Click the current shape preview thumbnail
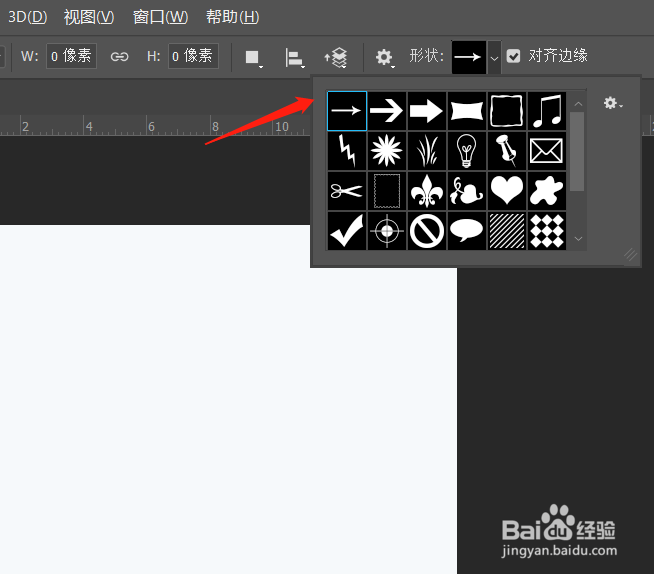Image resolution: width=654 pixels, height=574 pixels. (x=469, y=58)
